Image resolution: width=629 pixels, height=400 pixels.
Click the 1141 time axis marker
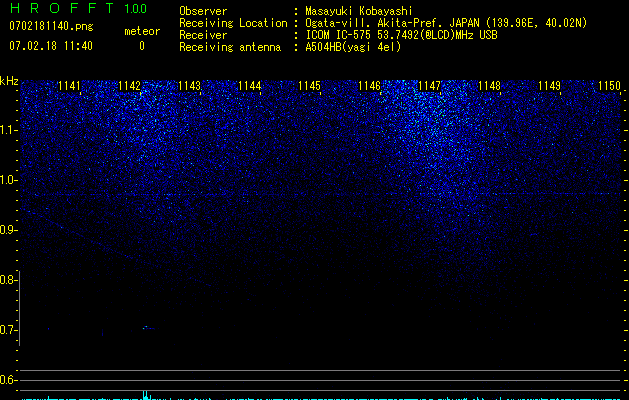click(x=69, y=85)
